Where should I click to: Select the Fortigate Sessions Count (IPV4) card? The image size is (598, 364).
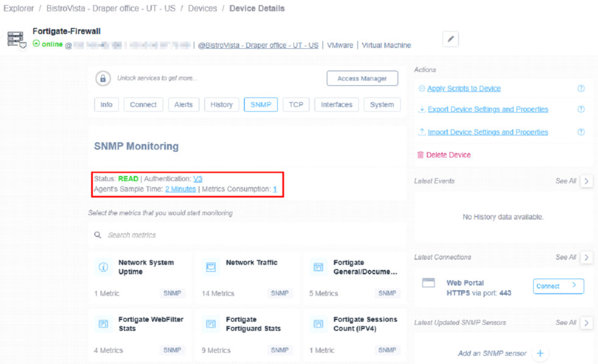tap(355, 335)
